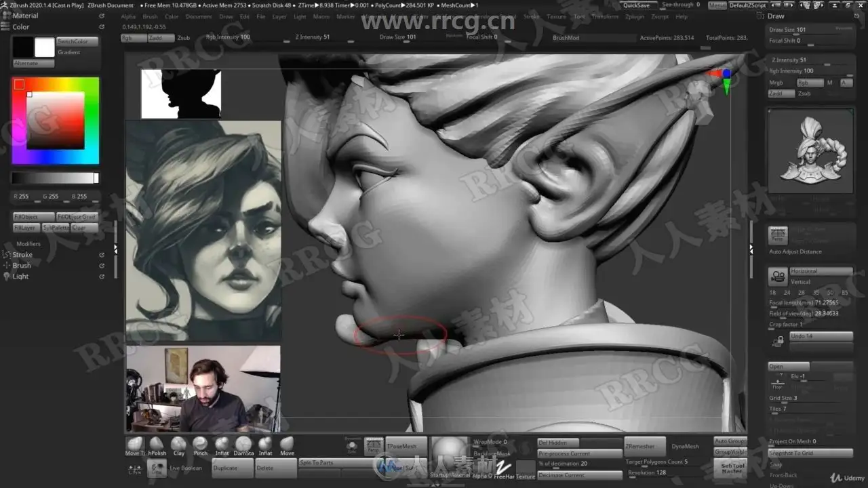868x488 pixels.
Task: Toggle the Rgb mode in the Draw panel
Action: point(810,83)
